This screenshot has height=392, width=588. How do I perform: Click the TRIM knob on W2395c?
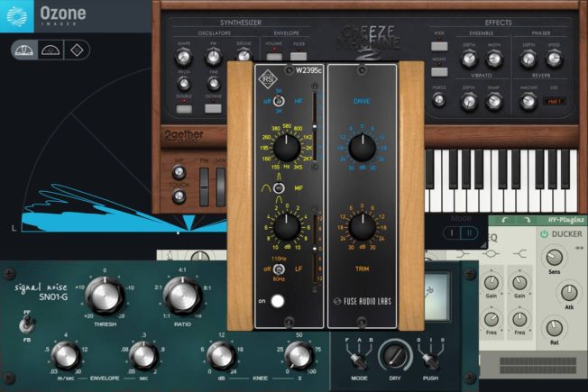[x=363, y=227]
